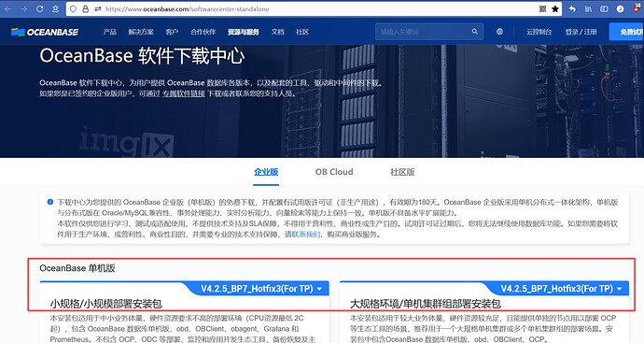Open the 资源与服务 menu
The height and width of the screenshot is (343, 644).
(244, 32)
